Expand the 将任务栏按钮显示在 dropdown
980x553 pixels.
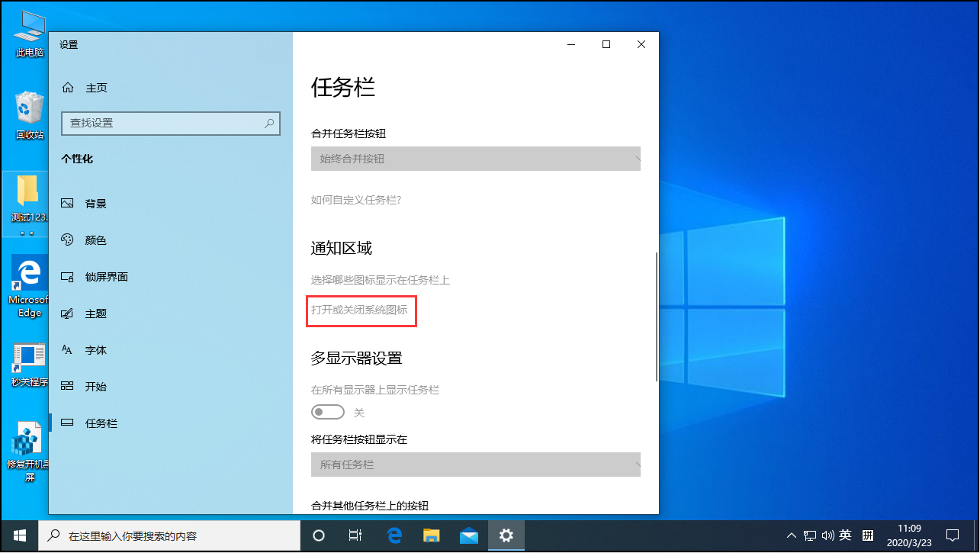coord(475,465)
